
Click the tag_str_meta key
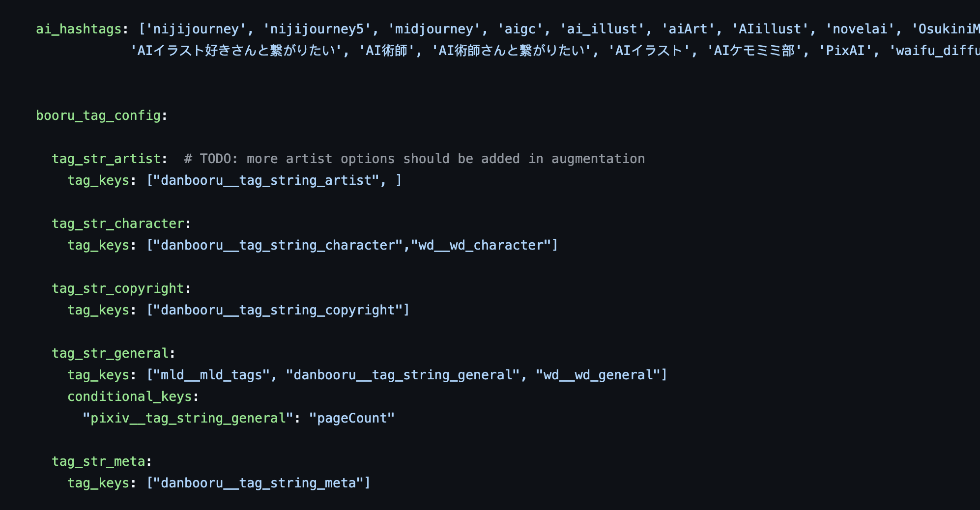(x=98, y=461)
